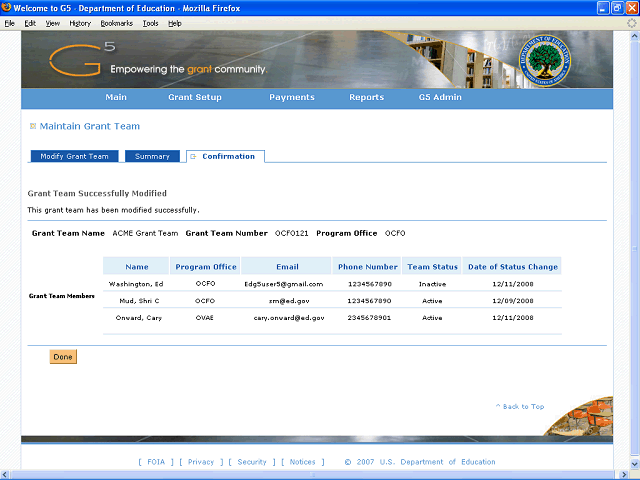Open the View menu
This screenshot has width=640, height=480.
(x=52, y=23)
